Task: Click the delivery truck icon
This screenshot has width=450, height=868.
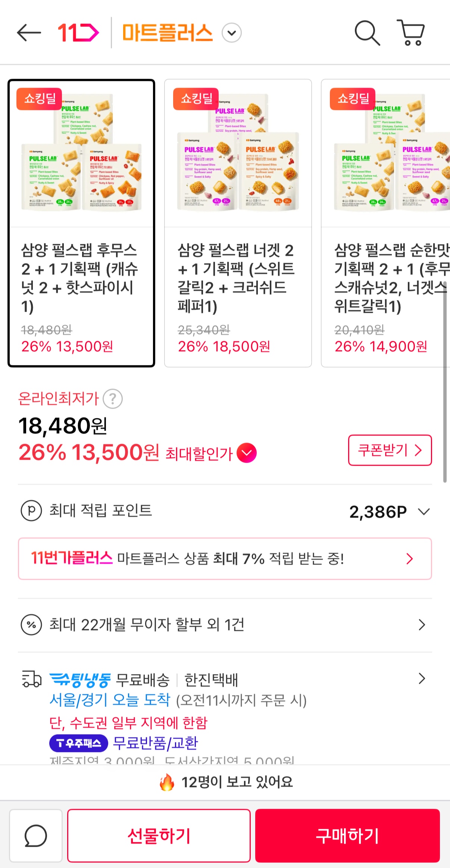Action: tap(31, 679)
